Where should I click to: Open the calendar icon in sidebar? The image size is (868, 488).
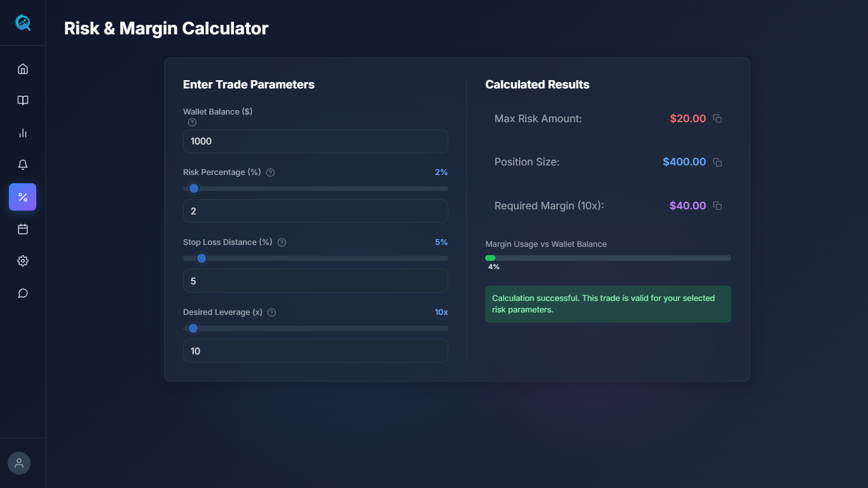tap(23, 229)
